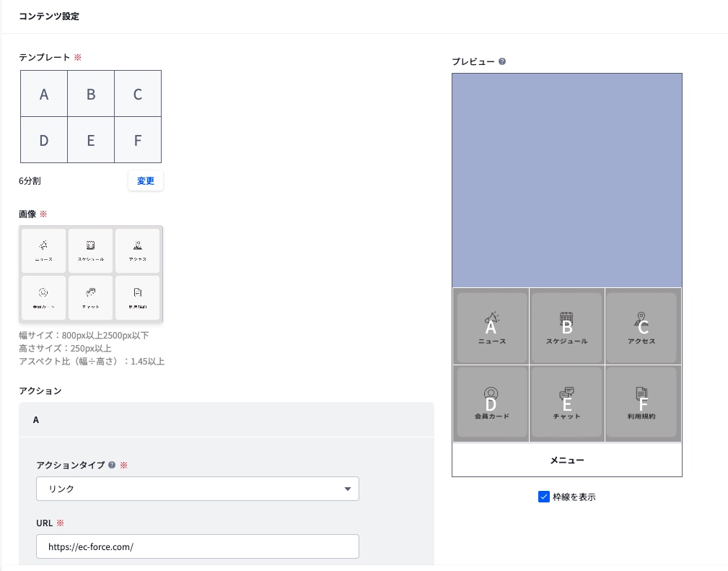Select cell E in the template grid
728x571 pixels.
(91, 140)
